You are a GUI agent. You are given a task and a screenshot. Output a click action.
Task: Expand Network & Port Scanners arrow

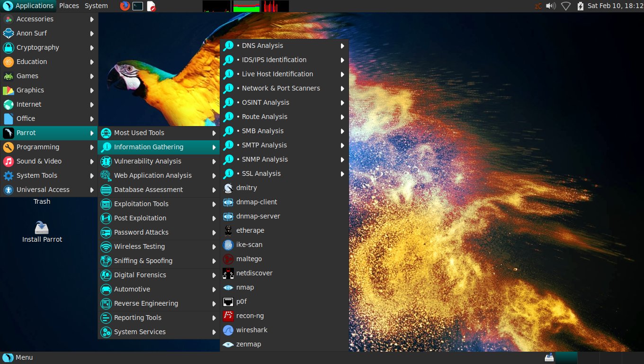coord(342,88)
